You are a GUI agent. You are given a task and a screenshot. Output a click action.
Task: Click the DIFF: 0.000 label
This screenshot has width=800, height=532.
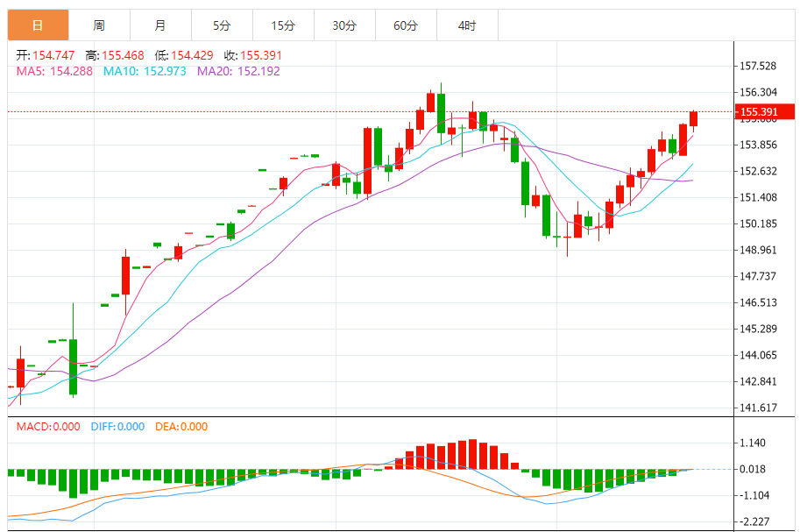(118, 426)
